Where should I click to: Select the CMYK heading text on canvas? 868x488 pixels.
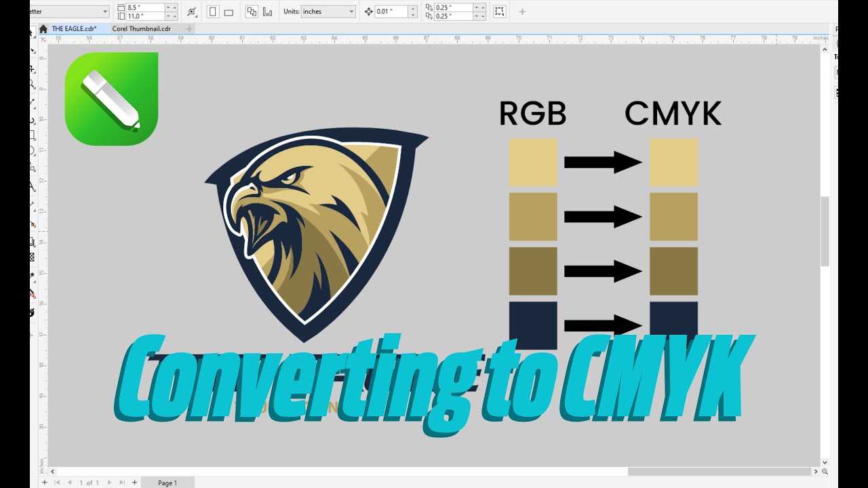tap(673, 114)
